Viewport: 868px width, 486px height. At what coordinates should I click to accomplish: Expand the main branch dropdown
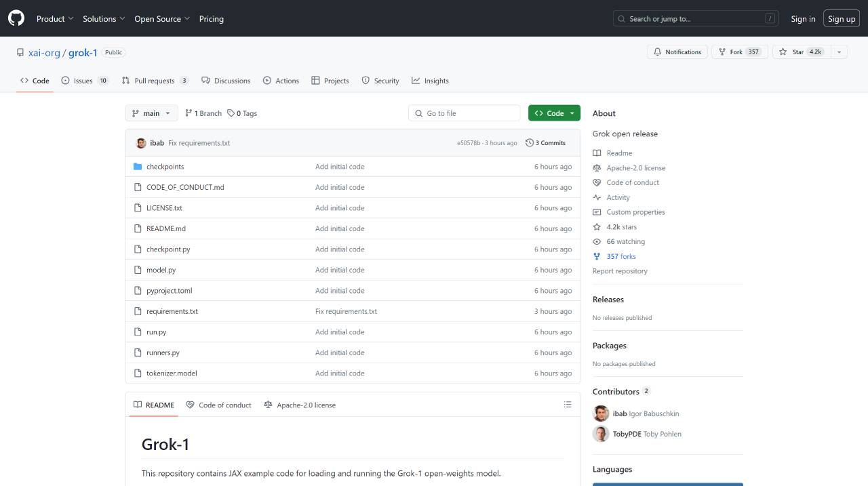[x=151, y=113]
